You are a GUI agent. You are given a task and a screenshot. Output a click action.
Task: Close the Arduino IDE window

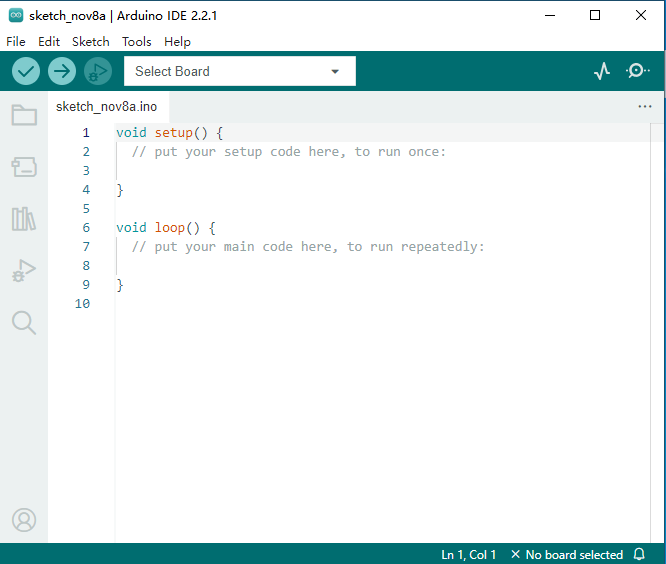[641, 15]
